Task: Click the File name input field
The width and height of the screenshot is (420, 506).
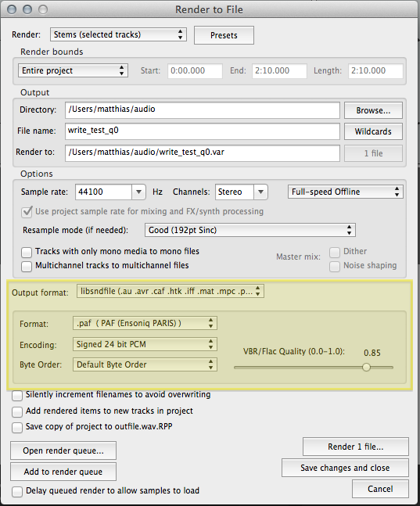Action: [x=202, y=131]
